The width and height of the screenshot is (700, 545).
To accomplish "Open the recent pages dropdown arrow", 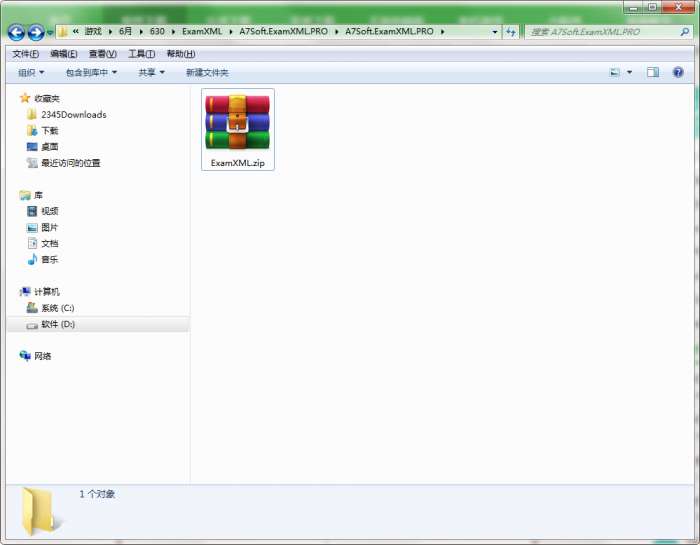I will pos(50,33).
